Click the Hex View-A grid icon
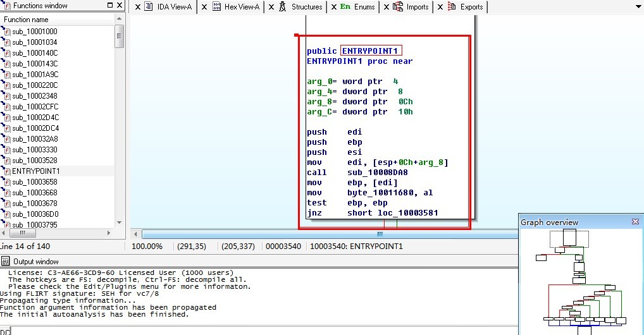The image size is (644, 335). click(x=216, y=6)
